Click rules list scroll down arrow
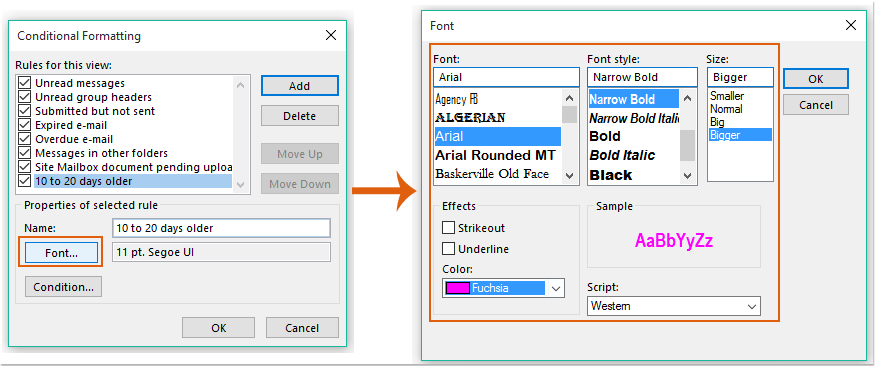The width and height of the screenshot is (875, 366). (x=241, y=184)
